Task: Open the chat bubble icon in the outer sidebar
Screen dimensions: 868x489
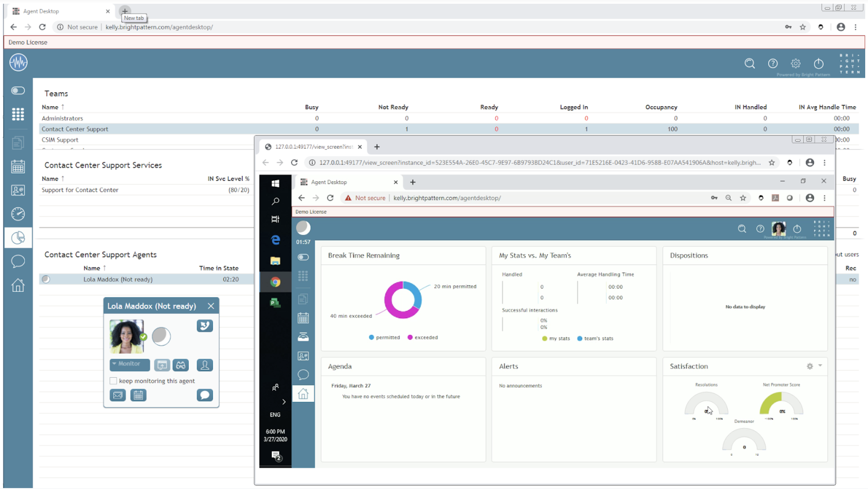Action: click(x=18, y=261)
